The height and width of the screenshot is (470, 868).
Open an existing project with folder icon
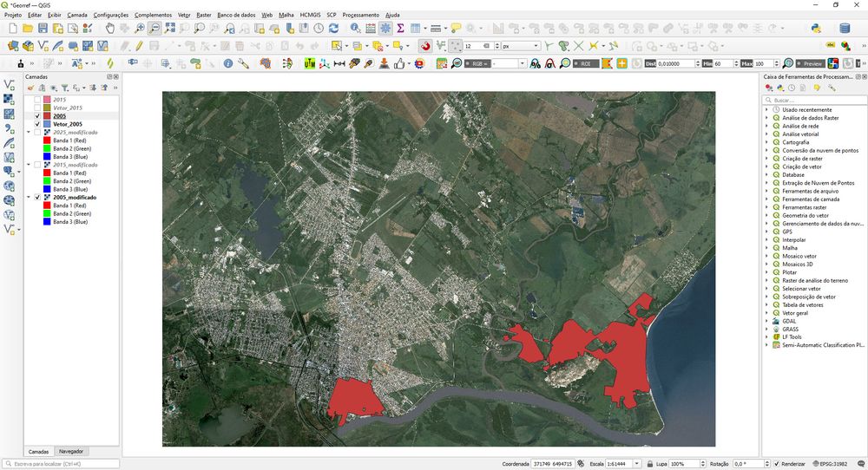tap(28, 29)
